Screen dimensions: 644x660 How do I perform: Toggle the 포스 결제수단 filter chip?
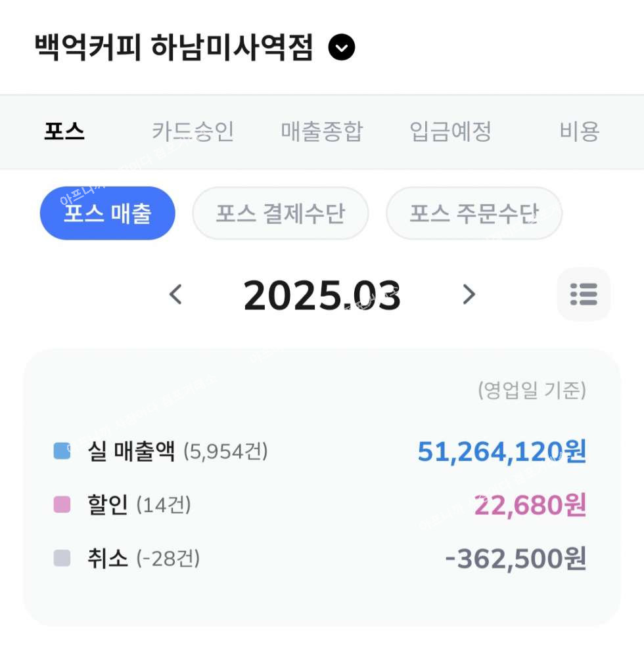click(x=280, y=213)
